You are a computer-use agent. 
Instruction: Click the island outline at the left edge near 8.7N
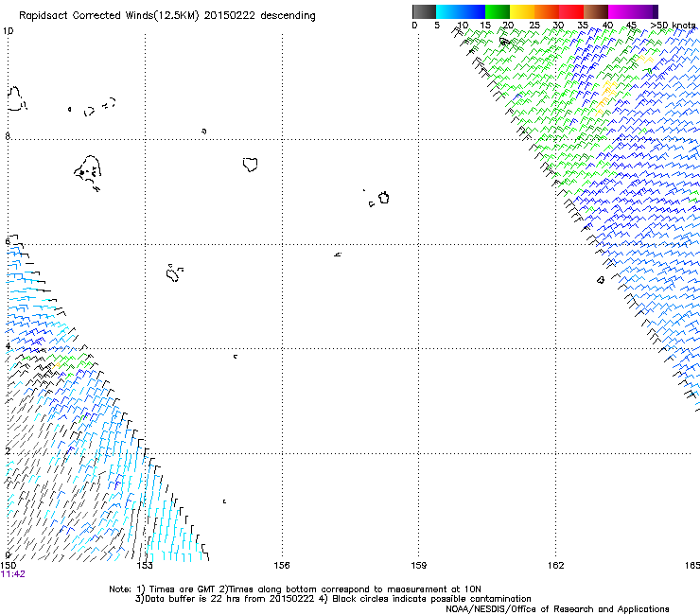click(x=16, y=98)
